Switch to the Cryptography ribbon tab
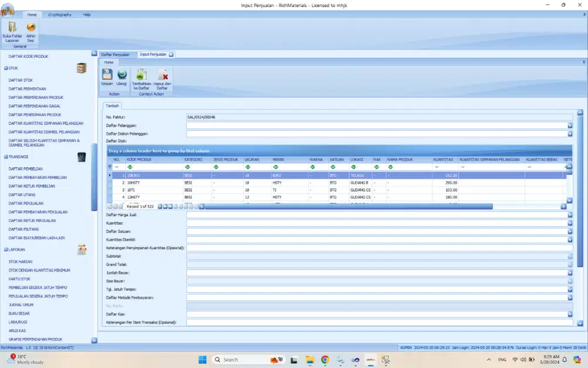The image size is (588, 368). (59, 15)
